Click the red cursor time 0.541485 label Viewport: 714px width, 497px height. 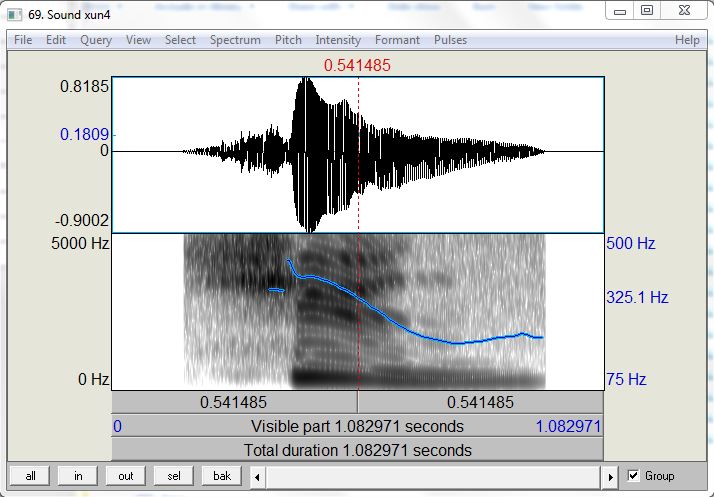pyautogui.click(x=357, y=65)
